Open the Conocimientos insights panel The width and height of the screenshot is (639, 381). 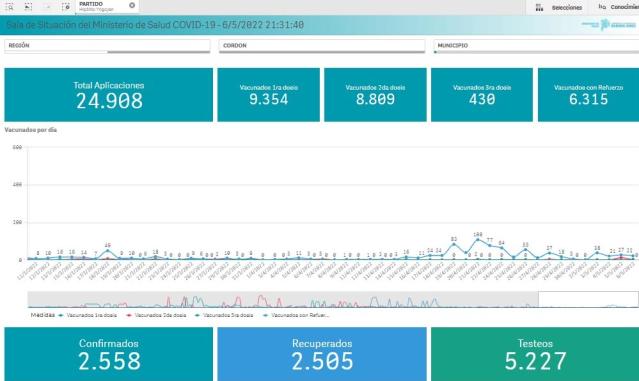pos(618,7)
